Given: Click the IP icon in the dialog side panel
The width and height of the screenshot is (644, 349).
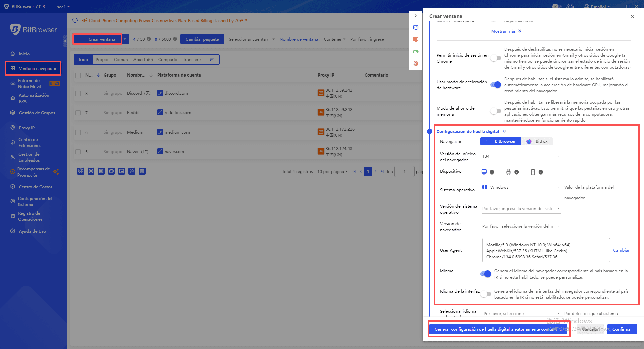Looking at the screenshot, I should (416, 39).
